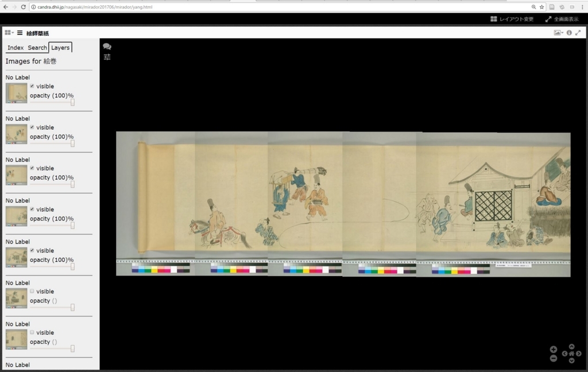Screen dimensions: 588x372
Task: Open the Chrome three-dot menu
Action: pos(582,7)
